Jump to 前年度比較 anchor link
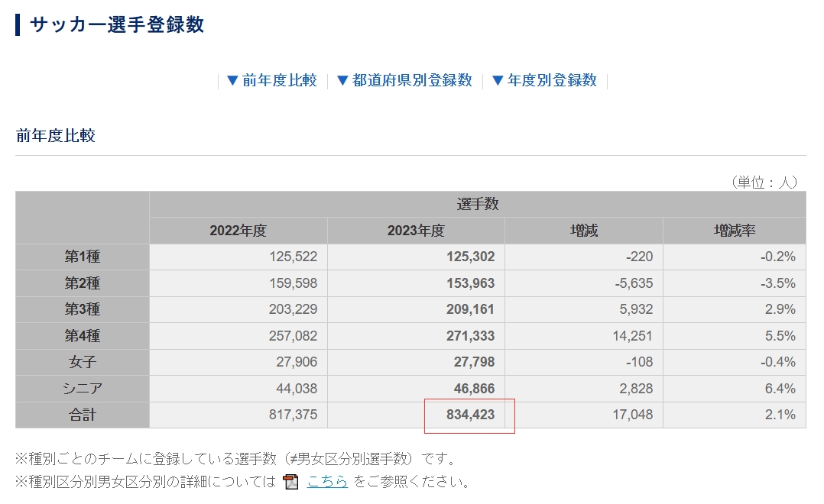The image size is (824, 504). tap(272, 80)
